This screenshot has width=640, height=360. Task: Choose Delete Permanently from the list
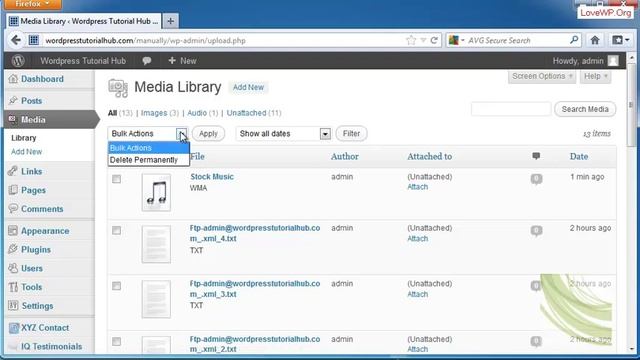pyautogui.click(x=149, y=160)
